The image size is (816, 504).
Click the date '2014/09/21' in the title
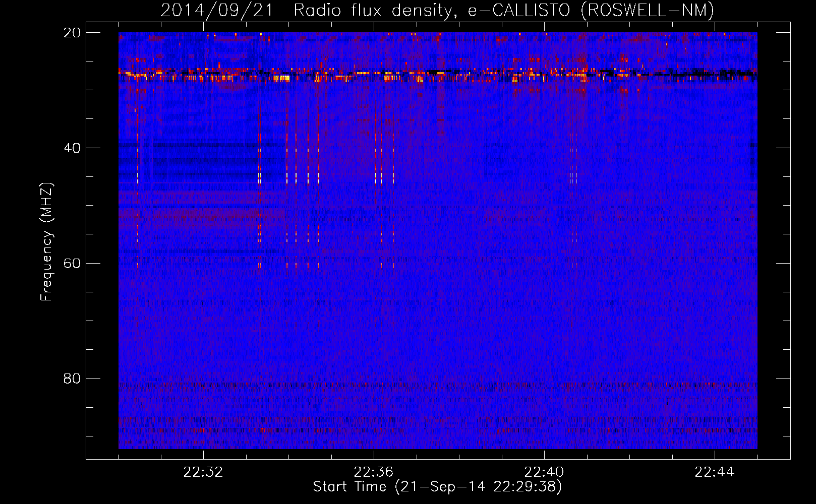[x=217, y=10]
